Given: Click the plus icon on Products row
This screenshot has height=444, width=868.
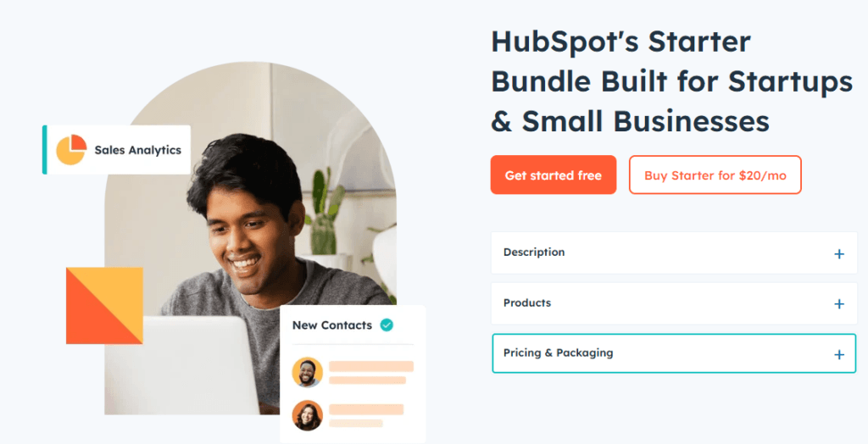Looking at the screenshot, I should (x=839, y=304).
